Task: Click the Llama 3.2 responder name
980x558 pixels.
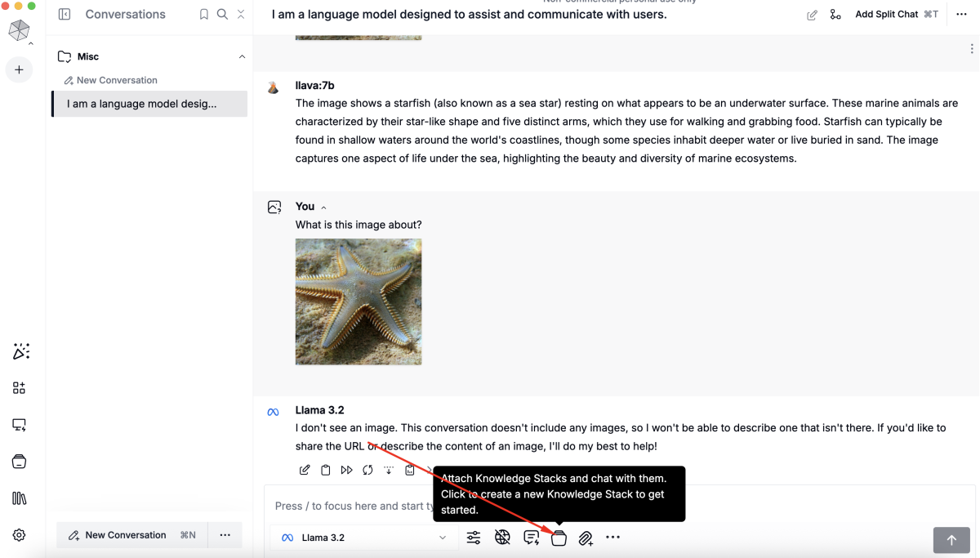Action: (x=319, y=410)
